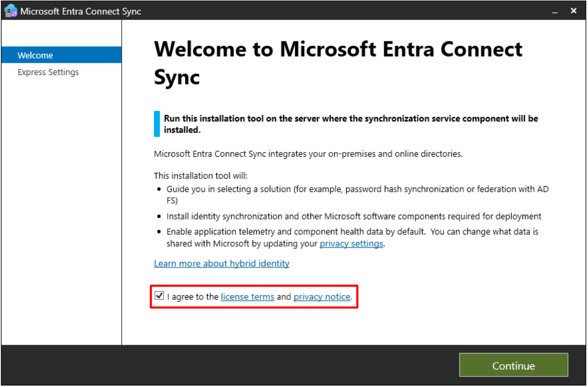588x387 pixels.
Task: Click the Welcome to Microsoft Entra Connect heading
Action: tap(338, 63)
